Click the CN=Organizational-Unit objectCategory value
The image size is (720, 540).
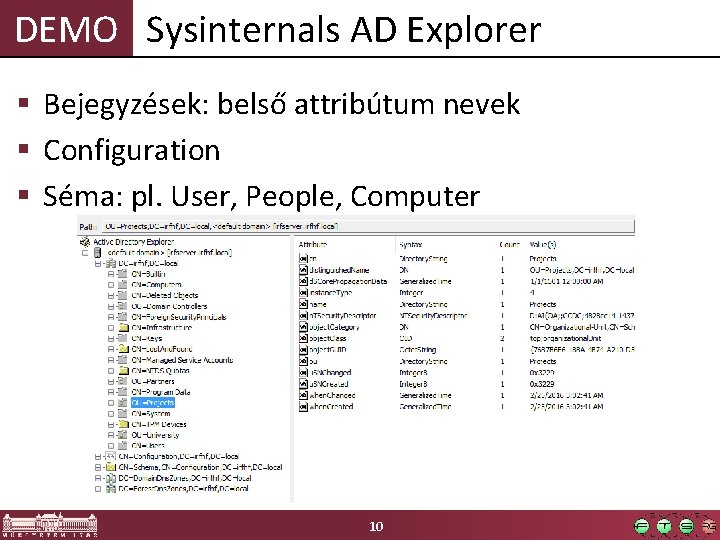click(x=582, y=327)
